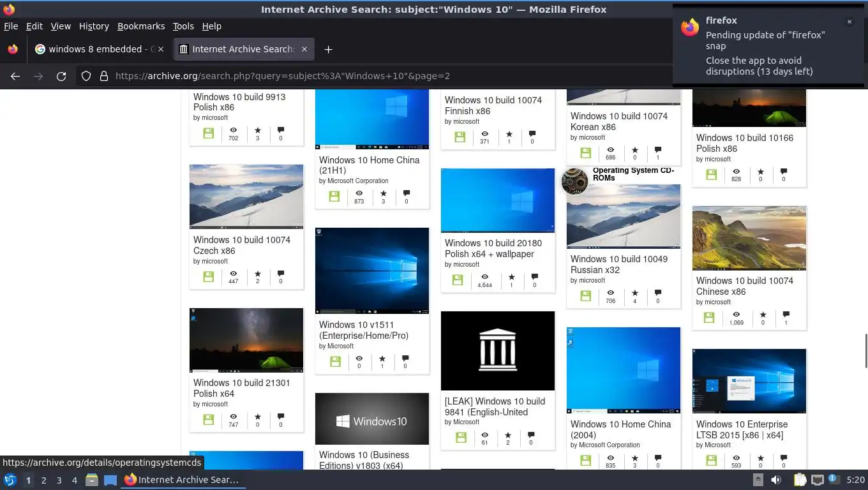The width and height of the screenshot is (868, 490).
Task: Open the Edit menu
Action: click(x=34, y=26)
